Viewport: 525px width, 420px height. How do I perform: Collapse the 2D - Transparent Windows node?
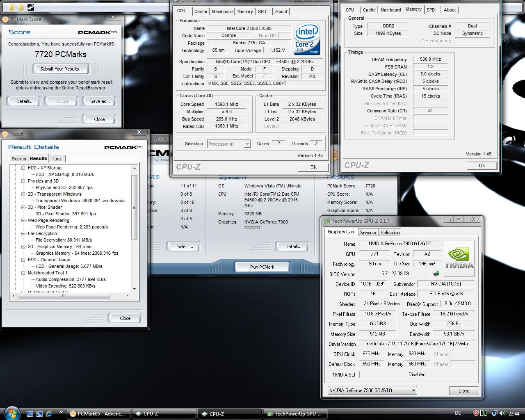[x=23, y=194]
